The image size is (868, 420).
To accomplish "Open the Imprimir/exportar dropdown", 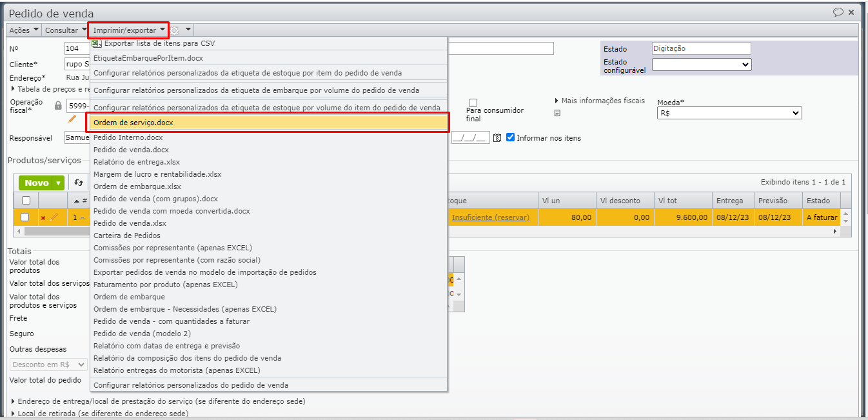I will (x=129, y=30).
